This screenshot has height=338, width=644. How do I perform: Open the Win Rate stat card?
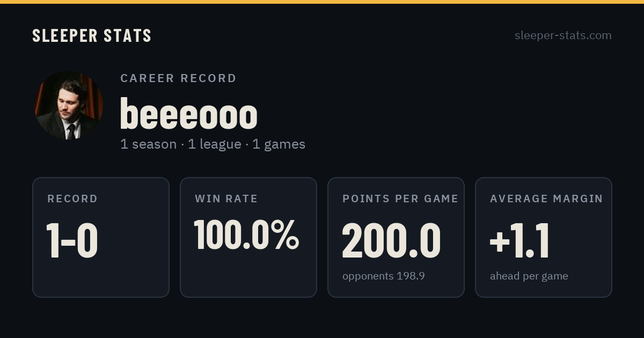pyautogui.click(x=248, y=237)
